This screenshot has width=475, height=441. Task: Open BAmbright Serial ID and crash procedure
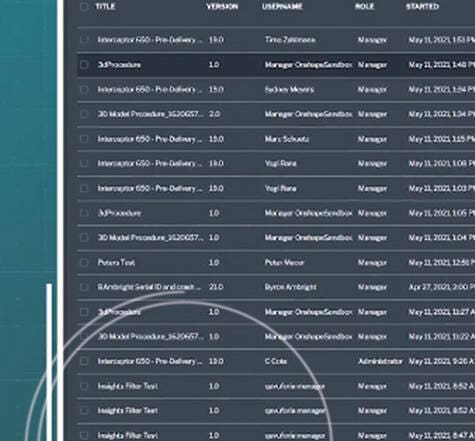[150, 287]
